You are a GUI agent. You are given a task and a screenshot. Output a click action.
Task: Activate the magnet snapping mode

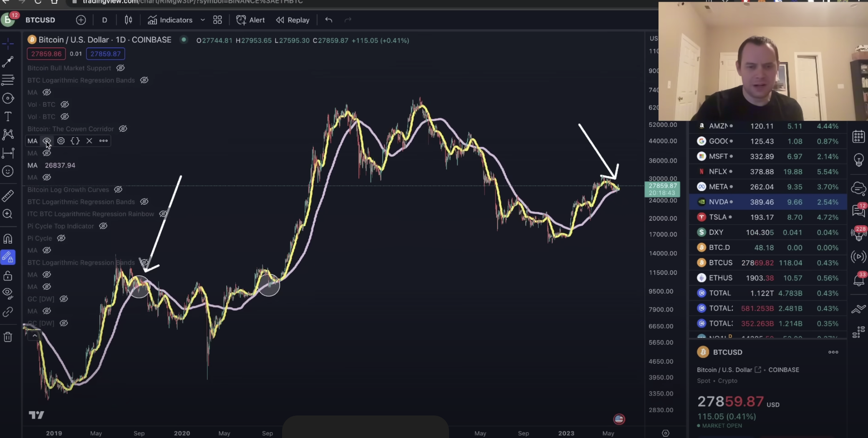tap(8, 239)
